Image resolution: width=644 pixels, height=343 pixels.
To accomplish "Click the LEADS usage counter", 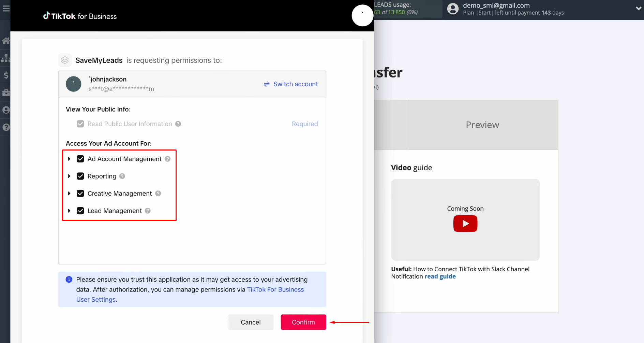I will tap(396, 9).
